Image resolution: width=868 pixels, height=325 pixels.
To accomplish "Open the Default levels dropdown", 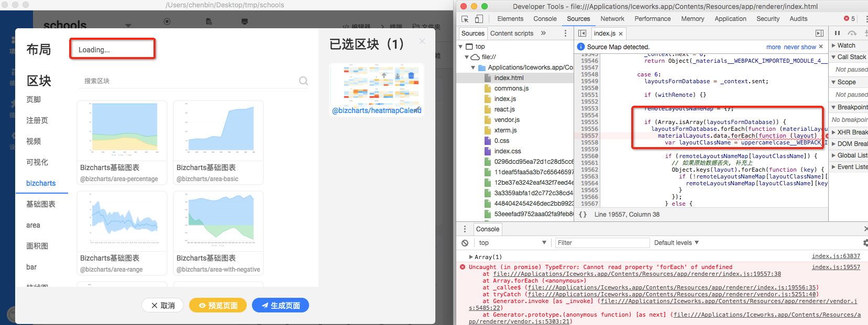I will pos(676,243).
